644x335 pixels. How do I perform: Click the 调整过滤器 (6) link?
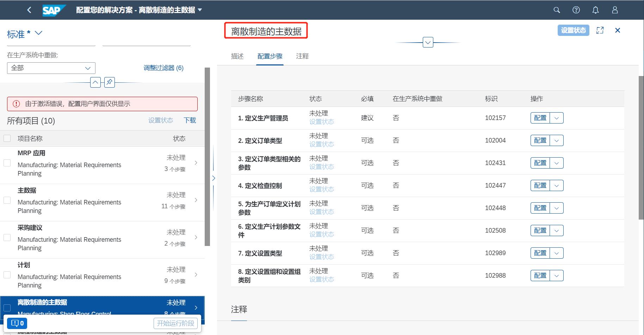(x=163, y=68)
